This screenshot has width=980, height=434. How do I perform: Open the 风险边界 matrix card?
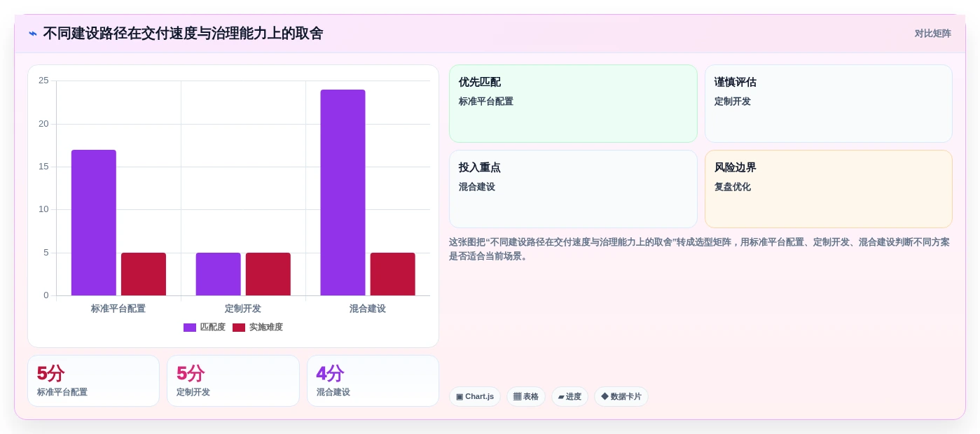(x=829, y=189)
